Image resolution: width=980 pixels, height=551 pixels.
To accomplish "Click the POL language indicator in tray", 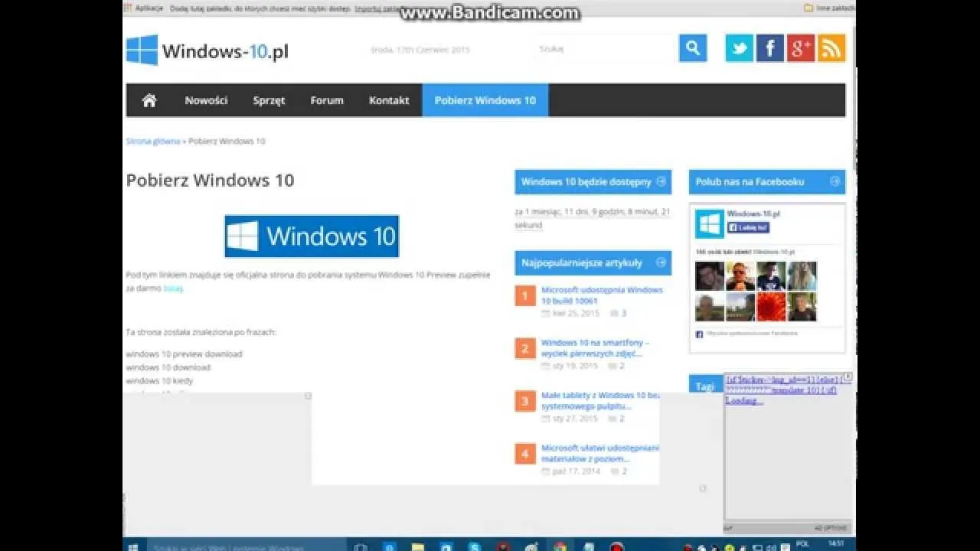I will click(803, 543).
